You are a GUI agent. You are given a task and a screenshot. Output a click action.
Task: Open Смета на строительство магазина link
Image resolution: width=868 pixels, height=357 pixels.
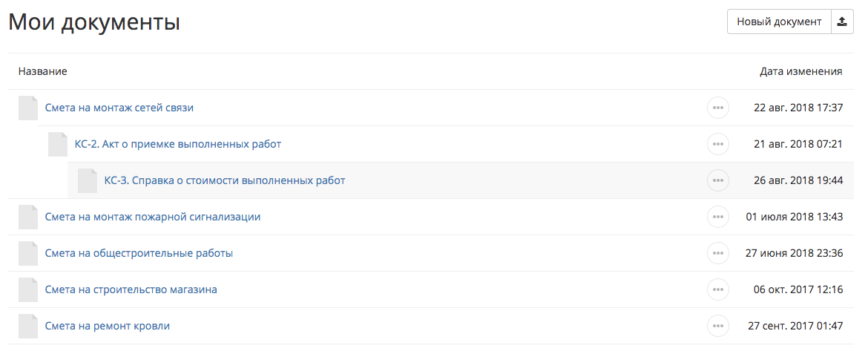[131, 289]
